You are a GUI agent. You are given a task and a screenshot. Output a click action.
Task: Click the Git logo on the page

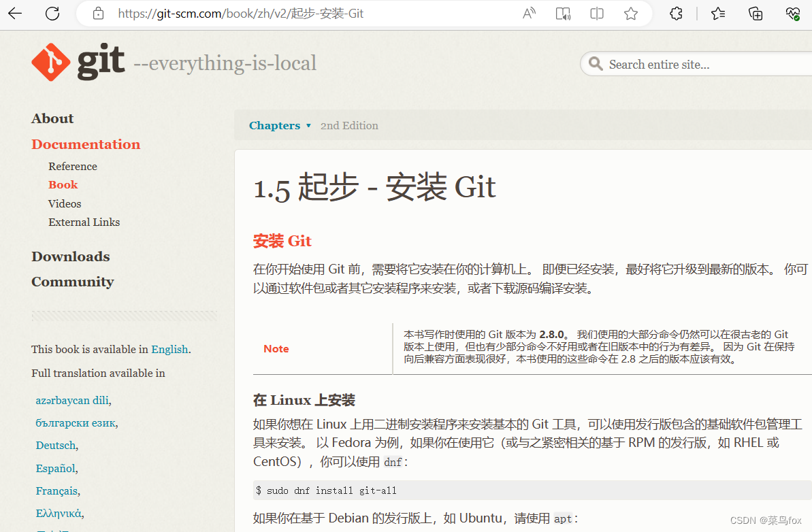point(50,61)
